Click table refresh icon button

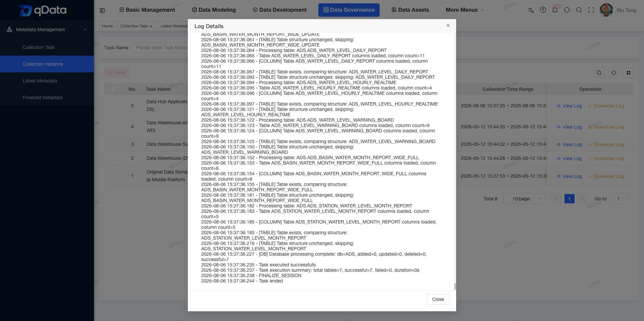click(x=613, y=73)
